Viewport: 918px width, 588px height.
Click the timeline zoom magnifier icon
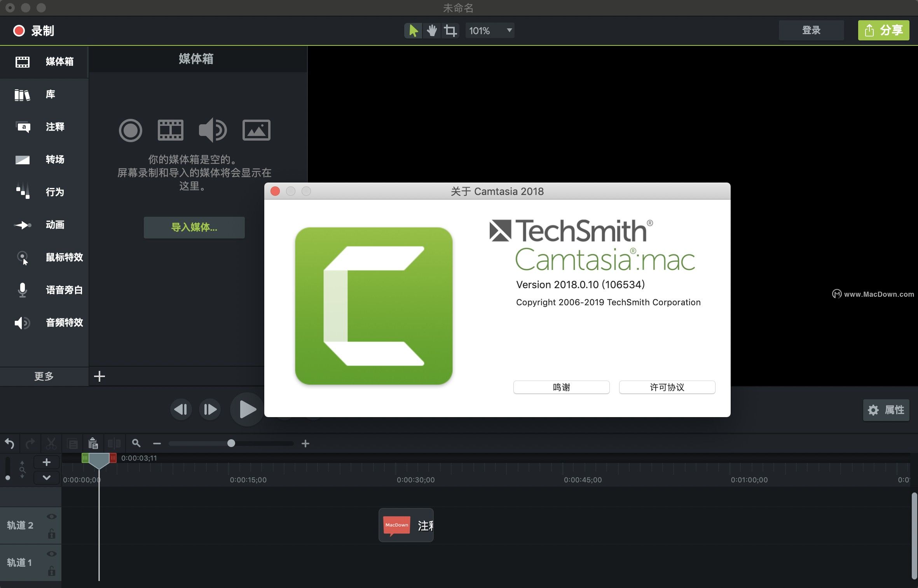coord(136,443)
